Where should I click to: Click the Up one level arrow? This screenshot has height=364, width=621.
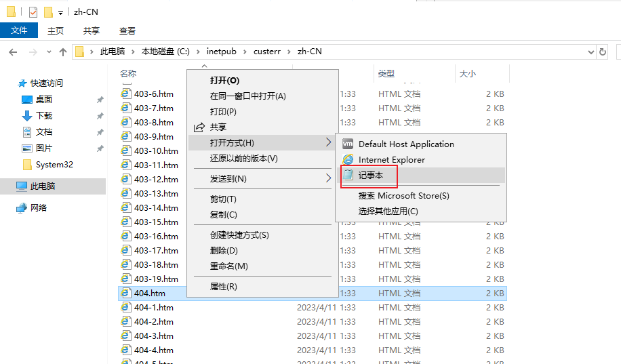pos(62,52)
